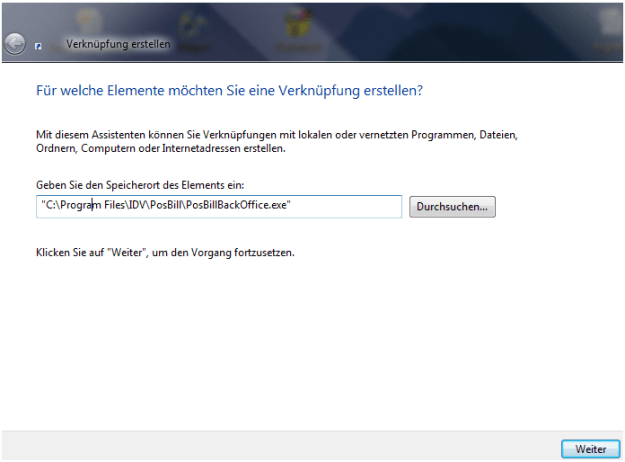
Task: Click the back arrow button
Action: [x=15, y=43]
